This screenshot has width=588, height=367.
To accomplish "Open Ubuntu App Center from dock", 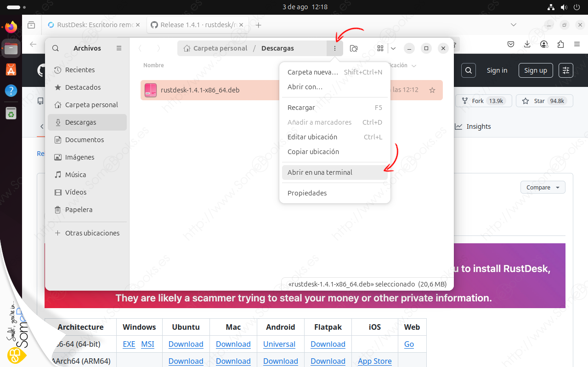I will tap(11, 69).
